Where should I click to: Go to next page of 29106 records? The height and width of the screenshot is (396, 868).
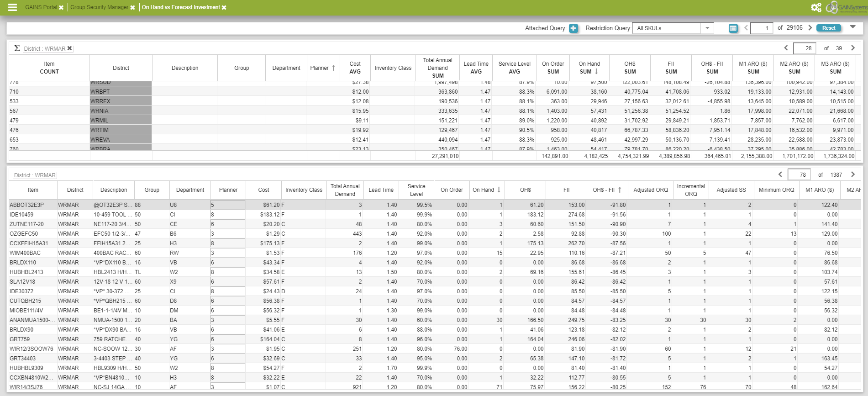click(x=810, y=28)
